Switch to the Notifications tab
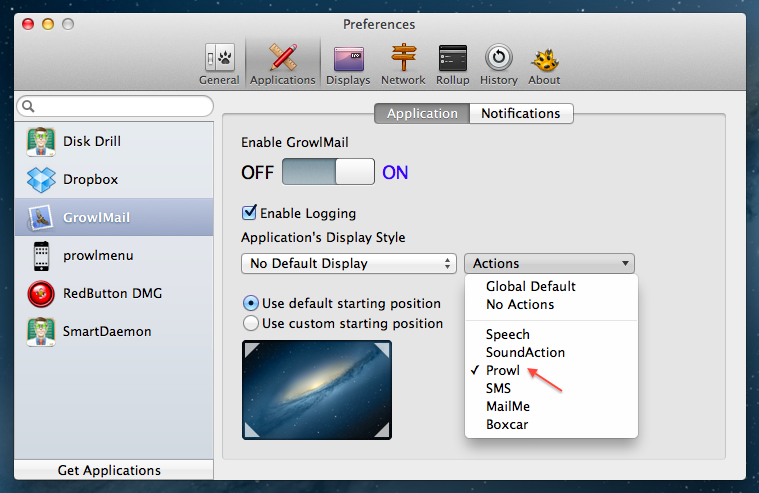Viewport: 759px width, 493px height. 521,113
